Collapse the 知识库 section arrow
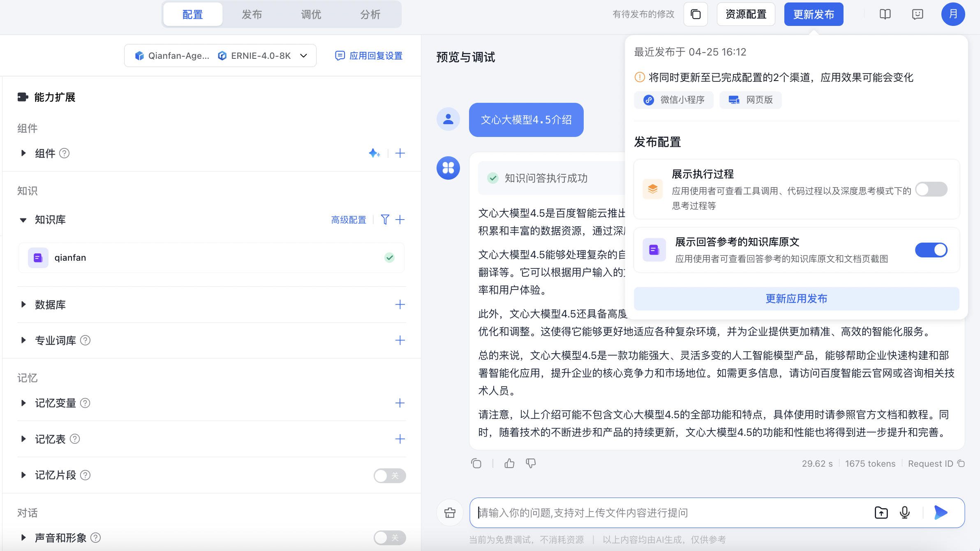Viewport: 980px width, 551px height. 23,220
